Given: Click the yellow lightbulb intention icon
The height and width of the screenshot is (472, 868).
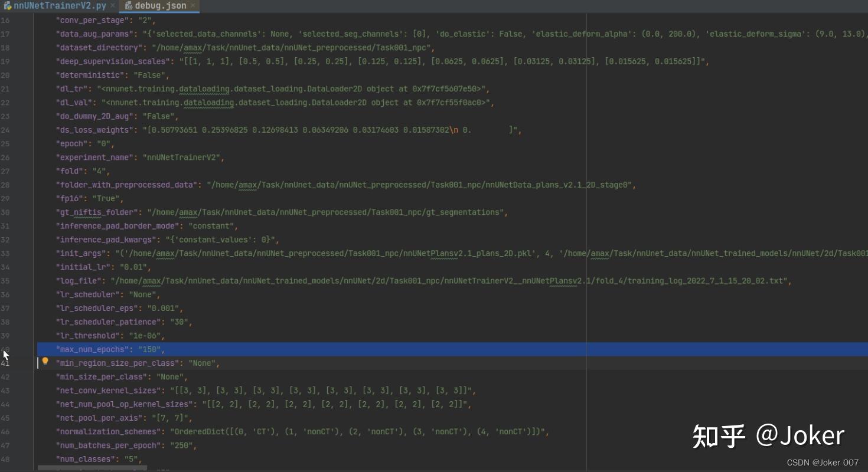Looking at the screenshot, I should 45,361.
